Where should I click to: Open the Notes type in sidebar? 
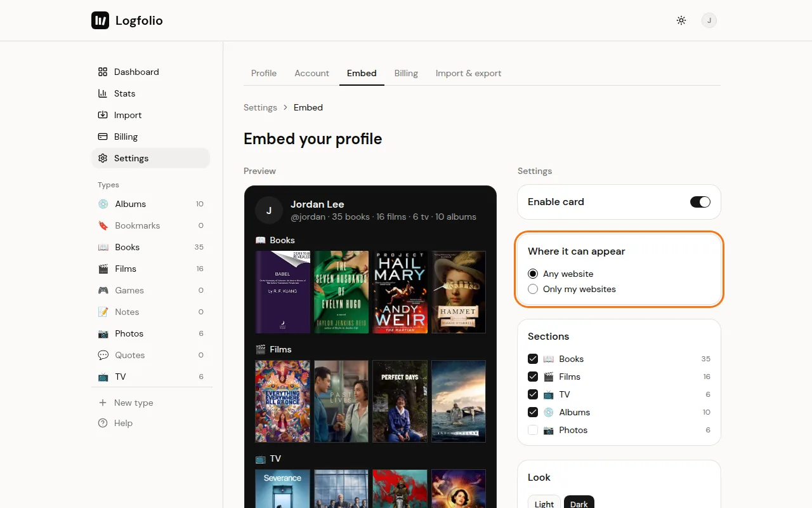pos(150,312)
